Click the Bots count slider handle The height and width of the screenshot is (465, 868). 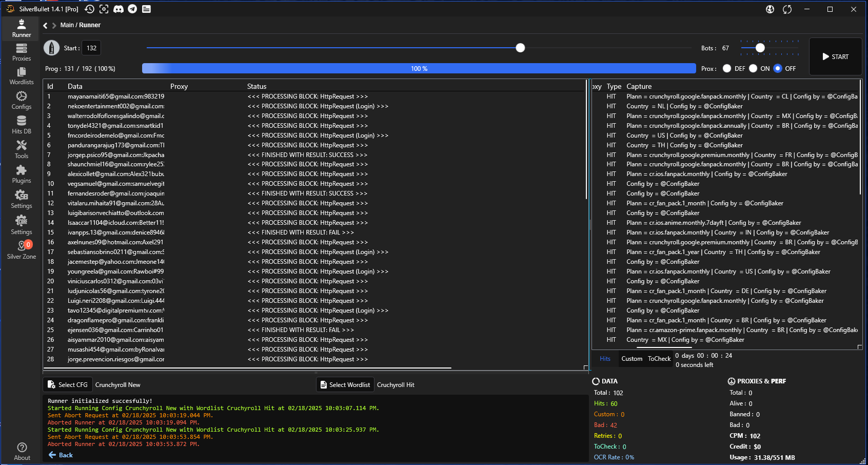pos(760,48)
